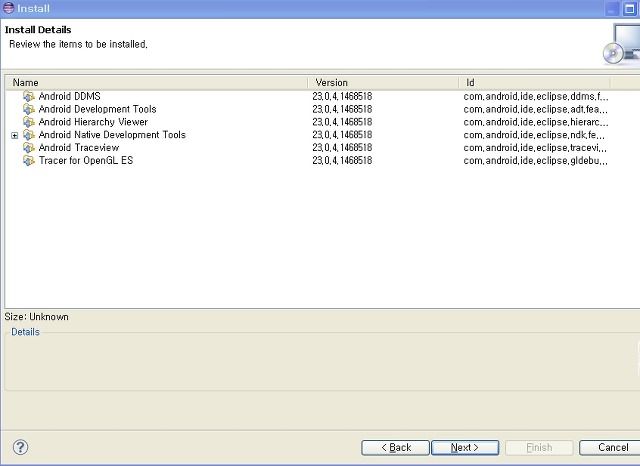
Task: Click the Android Development Tools feature icon
Action: pyautogui.click(x=29, y=109)
